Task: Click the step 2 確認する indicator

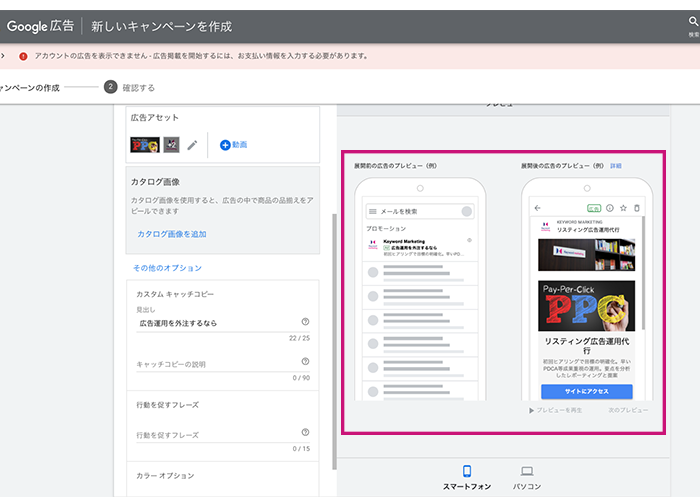Action: click(129, 87)
